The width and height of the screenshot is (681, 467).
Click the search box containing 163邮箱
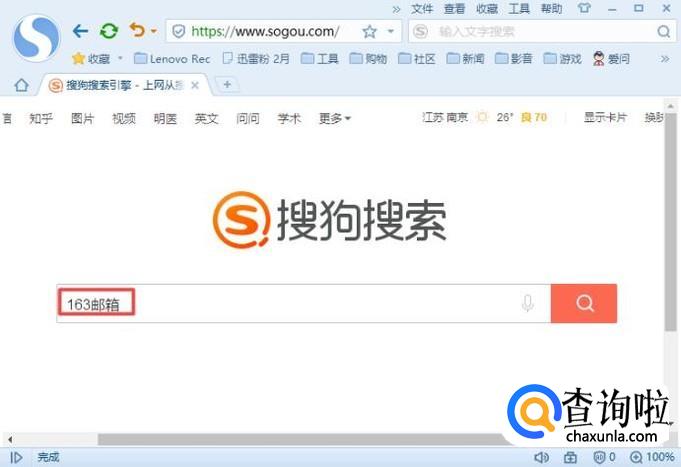(x=304, y=303)
